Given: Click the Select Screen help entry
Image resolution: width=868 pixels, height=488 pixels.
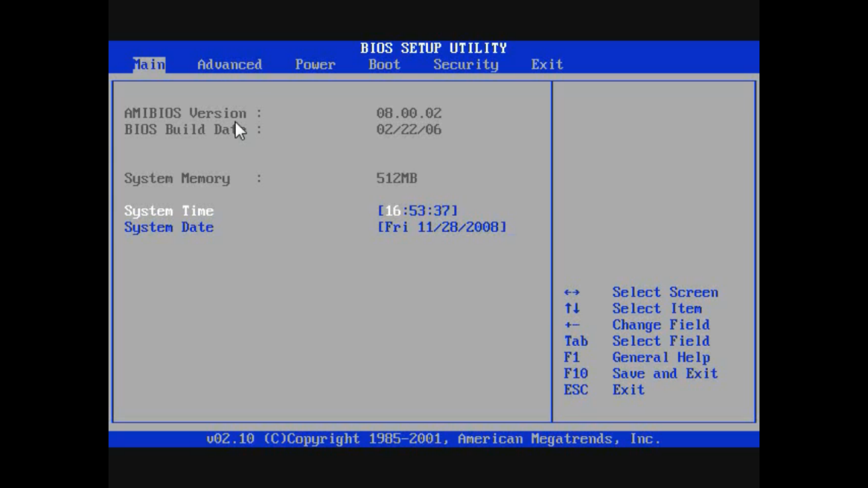Looking at the screenshot, I should click(664, 292).
